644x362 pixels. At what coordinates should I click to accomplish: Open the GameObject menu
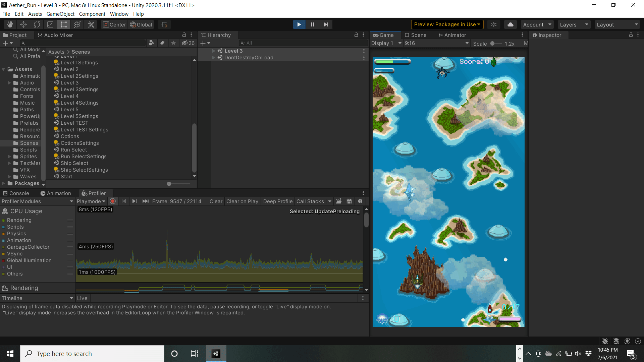[x=60, y=14]
